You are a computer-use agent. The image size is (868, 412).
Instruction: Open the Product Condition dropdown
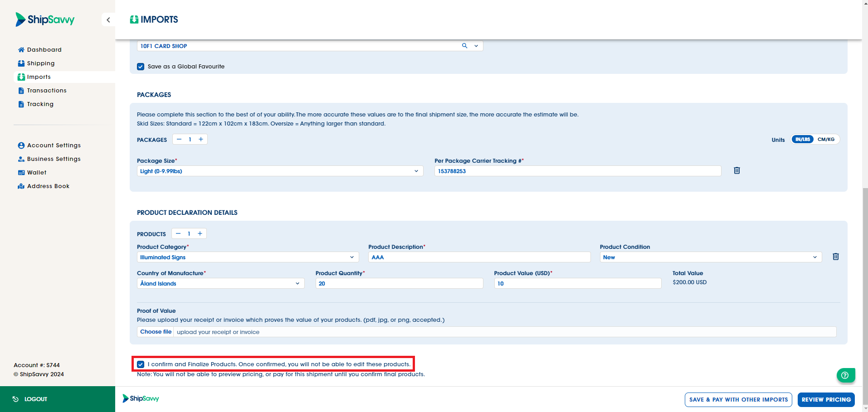(711, 257)
